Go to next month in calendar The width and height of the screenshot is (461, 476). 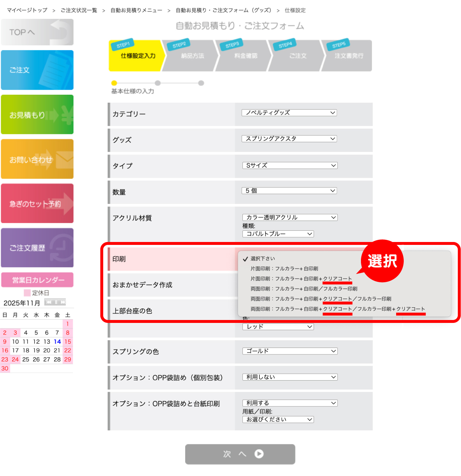coord(63,302)
